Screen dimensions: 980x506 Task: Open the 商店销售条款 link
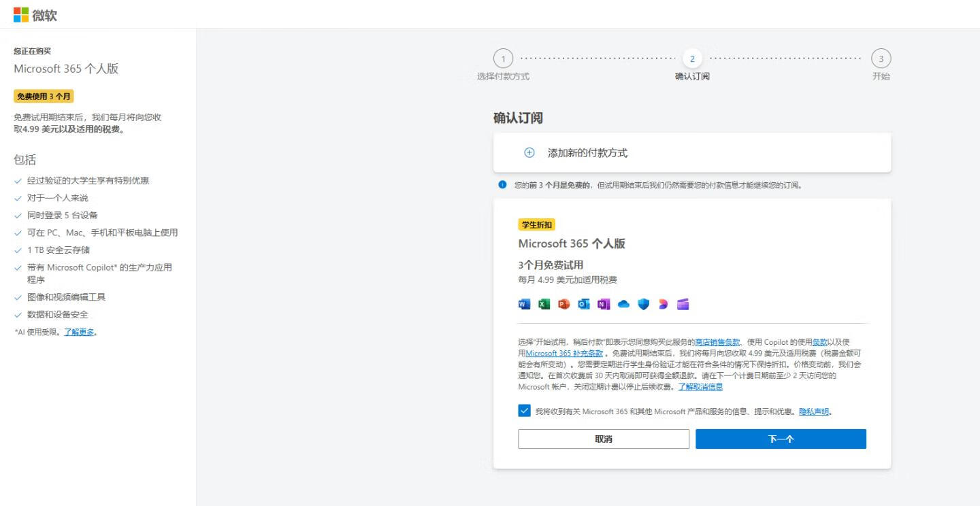coord(717,342)
